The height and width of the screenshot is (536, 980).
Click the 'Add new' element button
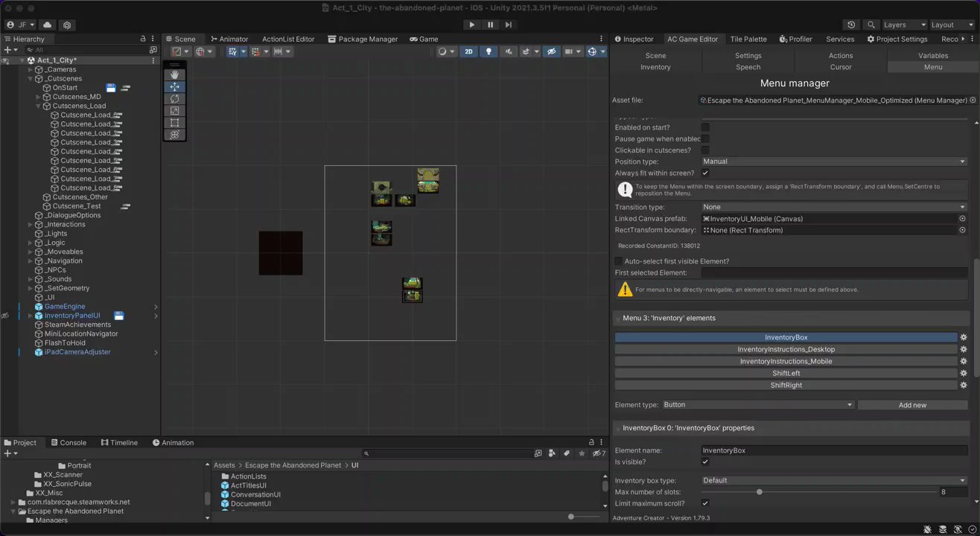912,405
